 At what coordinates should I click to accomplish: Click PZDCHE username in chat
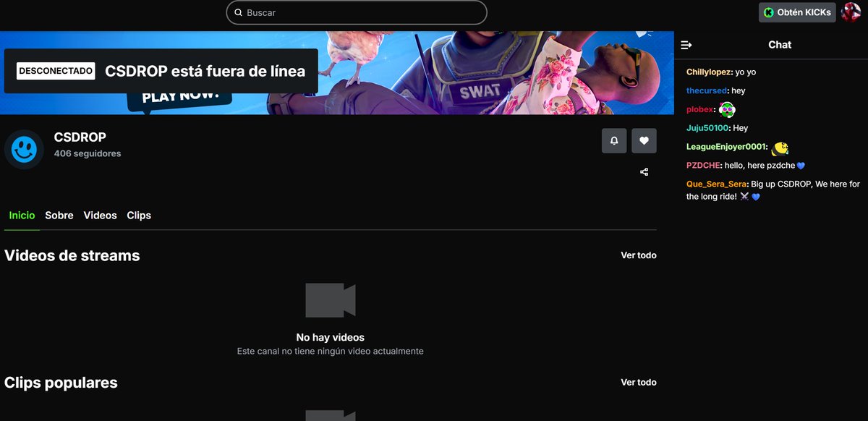click(x=703, y=166)
